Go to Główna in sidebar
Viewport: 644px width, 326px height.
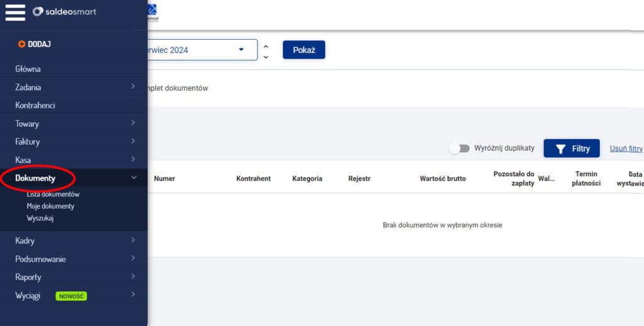[28, 69]
